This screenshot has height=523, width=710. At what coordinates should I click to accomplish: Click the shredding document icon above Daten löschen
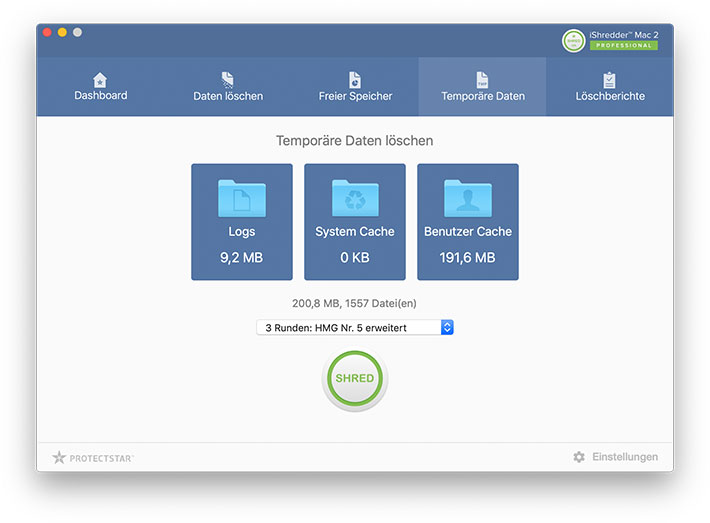[x=228, y=80]
